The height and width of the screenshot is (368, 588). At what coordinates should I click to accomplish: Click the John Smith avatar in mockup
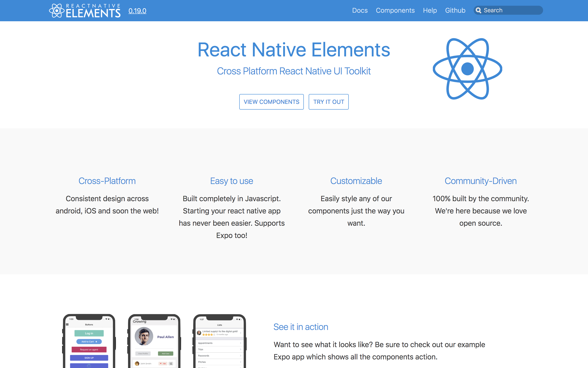137,364
